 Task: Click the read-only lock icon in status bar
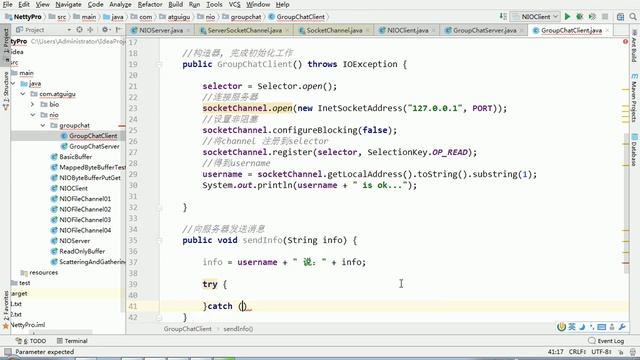[621, 352]
